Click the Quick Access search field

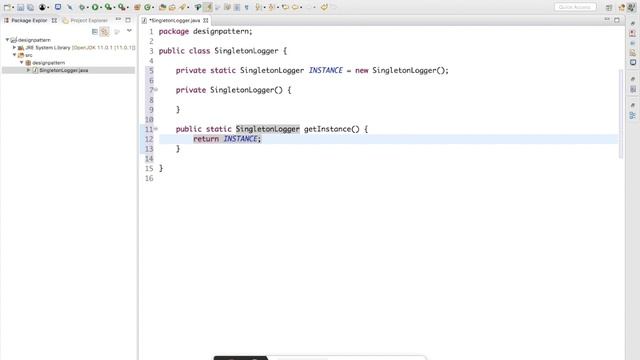tap(575, 7)
